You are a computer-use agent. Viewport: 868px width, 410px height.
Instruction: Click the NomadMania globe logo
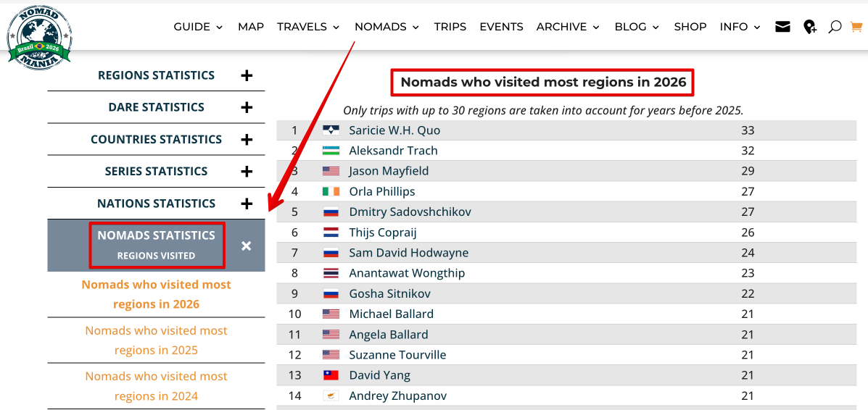39,38
